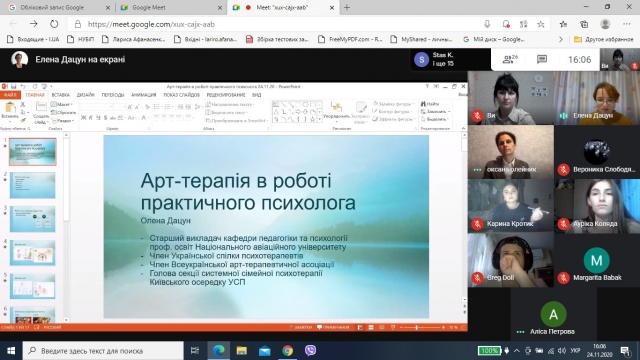Viewport: 640px width, 360px height.
Task: Open the НУБІП bookmark
Action: click(81, 40)
